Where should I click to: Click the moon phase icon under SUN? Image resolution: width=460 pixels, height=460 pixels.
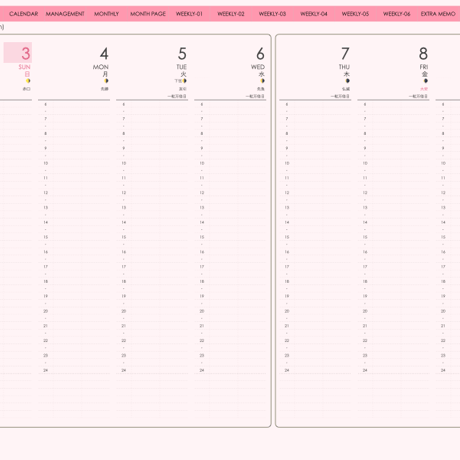pos(28,81)
